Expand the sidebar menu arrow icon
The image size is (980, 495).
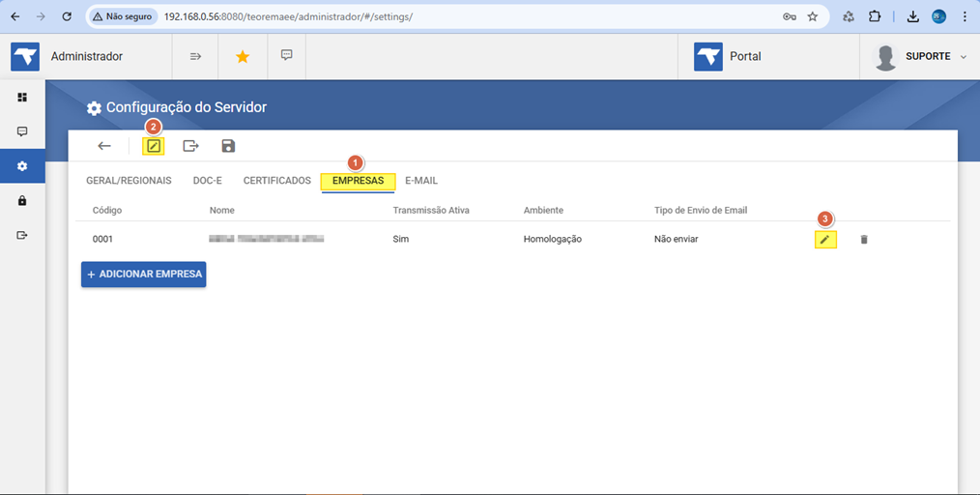(x=195, y=56)
